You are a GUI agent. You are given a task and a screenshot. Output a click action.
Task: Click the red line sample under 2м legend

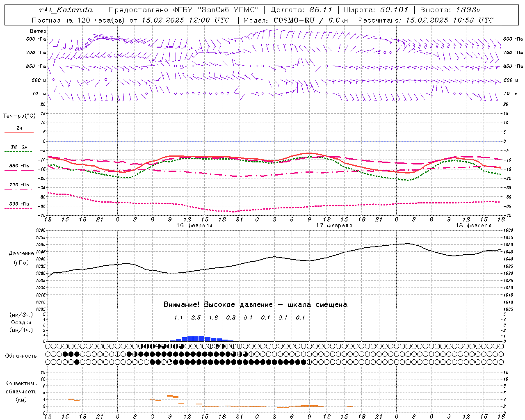pos(19,133)
